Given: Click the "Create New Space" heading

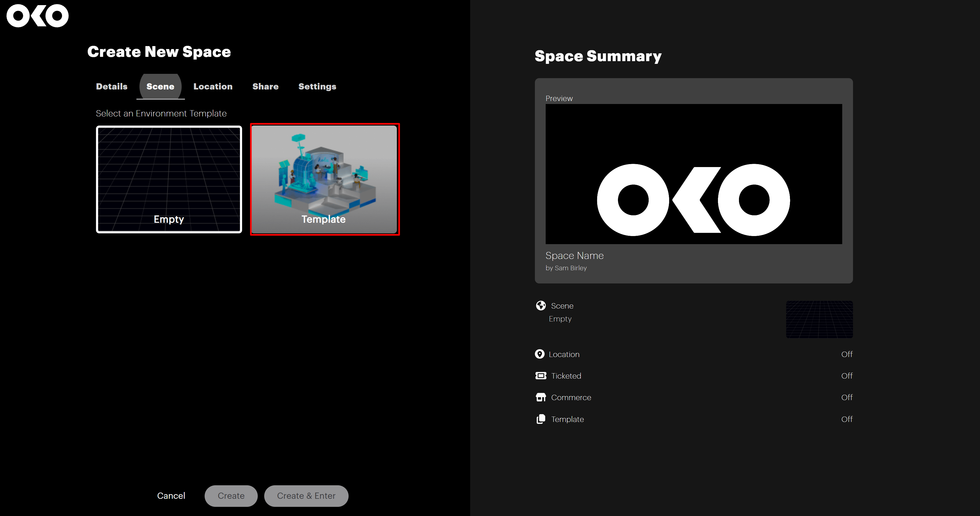Looking at the screenshot, I should point(159,52).
